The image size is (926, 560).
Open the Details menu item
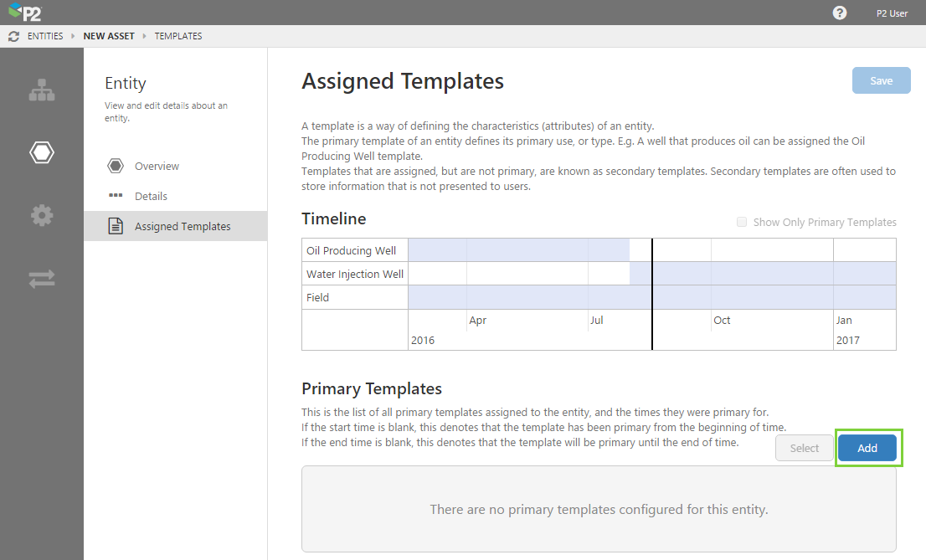tap(151, 196)
